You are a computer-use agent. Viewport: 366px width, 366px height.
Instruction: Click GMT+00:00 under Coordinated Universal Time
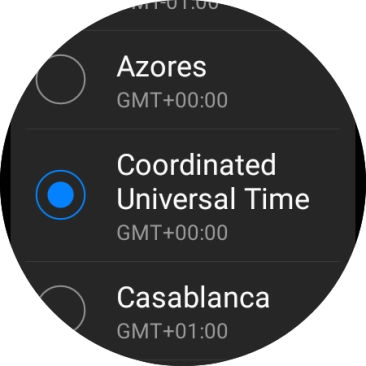(x=172, y=233)
